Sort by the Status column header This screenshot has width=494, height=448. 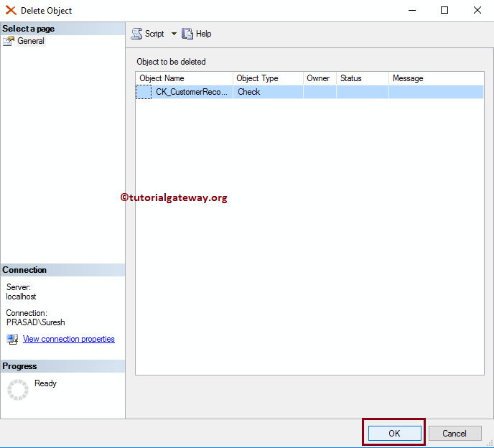[363, 78]
